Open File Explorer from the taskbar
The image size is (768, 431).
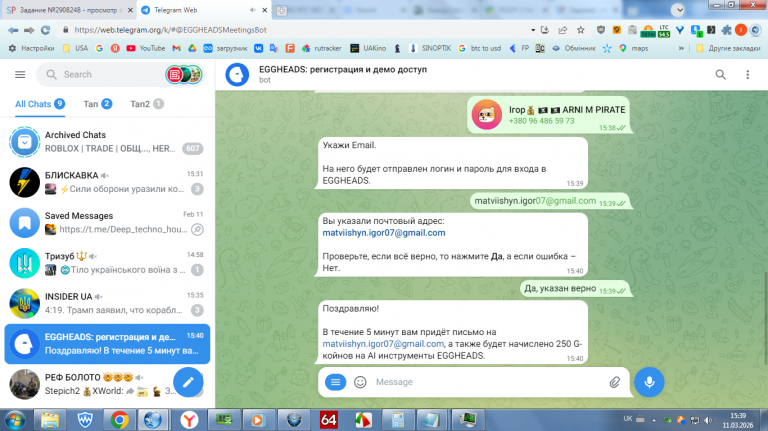pyautogui.click(x=49, y=420)
